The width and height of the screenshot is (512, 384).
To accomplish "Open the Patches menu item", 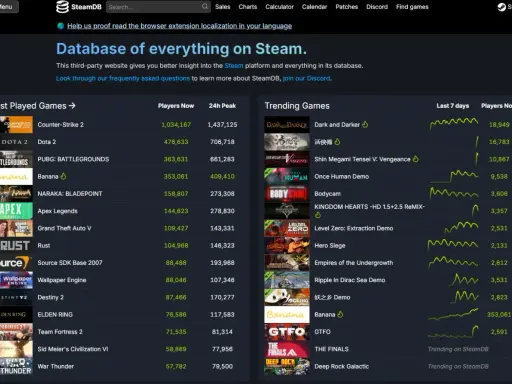I will tap(347, 7).
